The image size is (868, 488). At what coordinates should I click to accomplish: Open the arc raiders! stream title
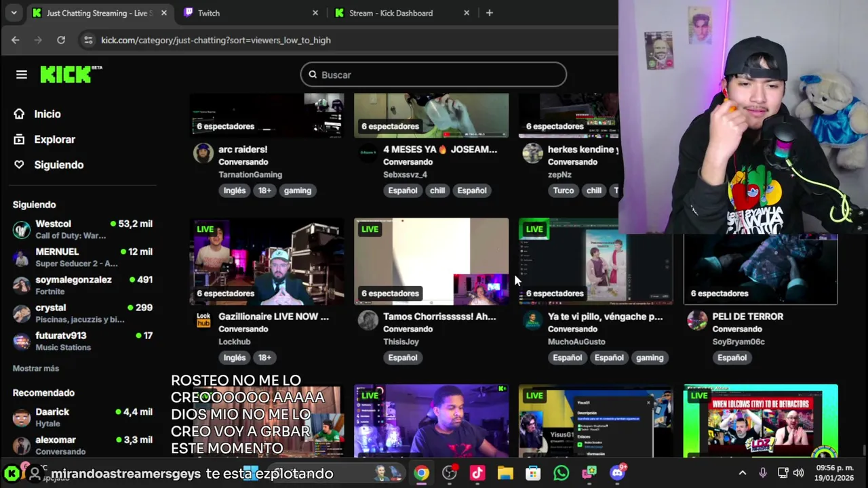[243, 149]
